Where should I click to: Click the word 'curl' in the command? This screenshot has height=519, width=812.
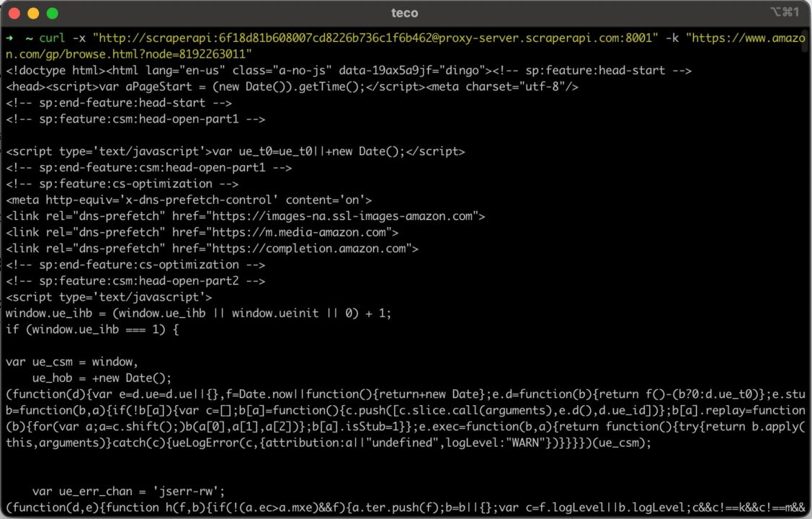click(53, 37)
